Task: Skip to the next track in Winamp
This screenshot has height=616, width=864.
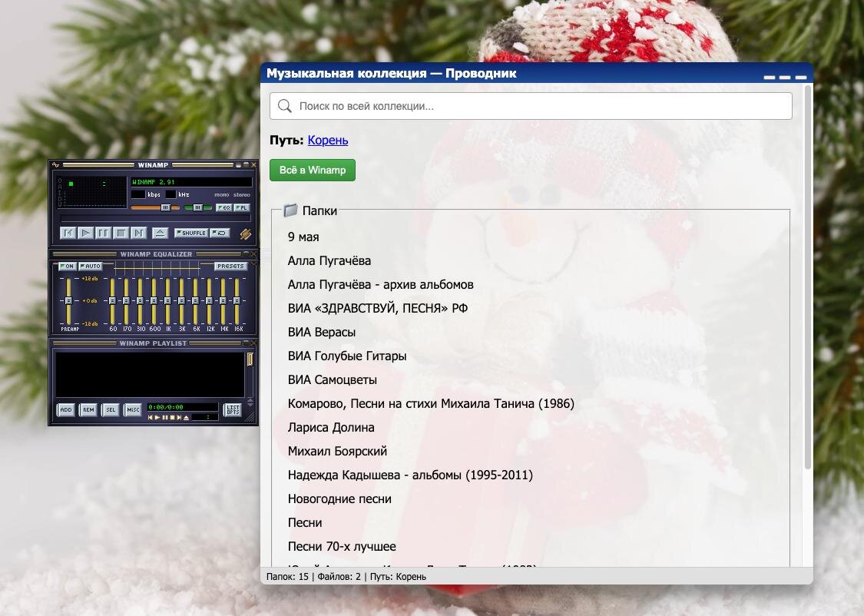Action: (x=139, y=233)
